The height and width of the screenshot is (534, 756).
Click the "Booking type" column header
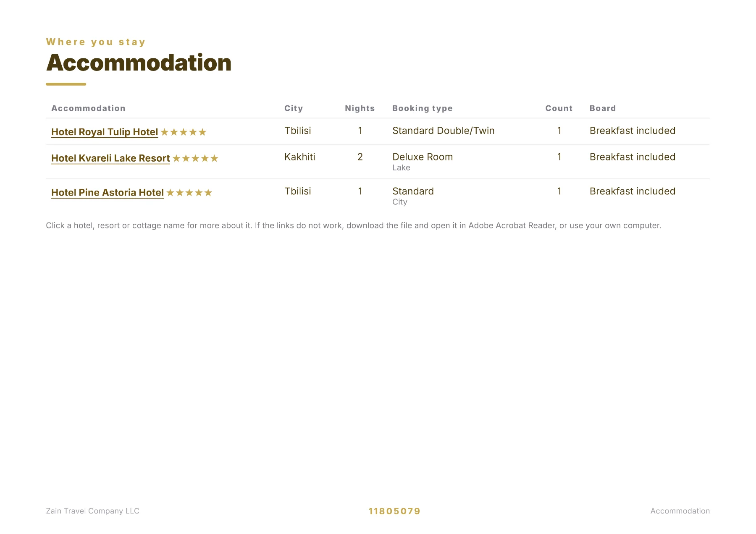click(x=423, y=108)
